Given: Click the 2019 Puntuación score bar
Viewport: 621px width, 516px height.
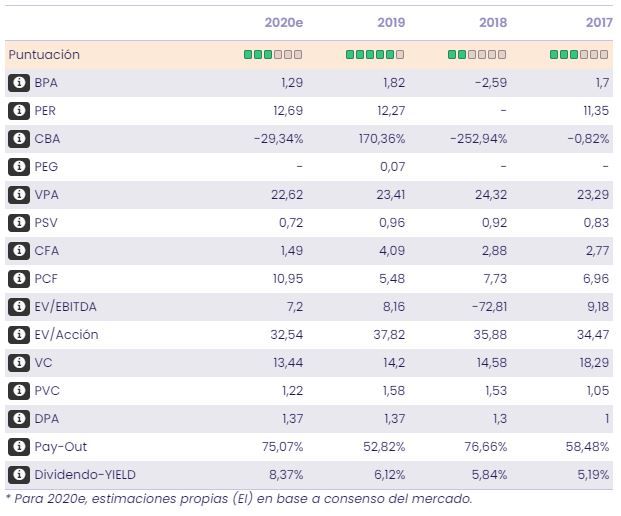Looking at the screenshot, I should click(375, 55).
